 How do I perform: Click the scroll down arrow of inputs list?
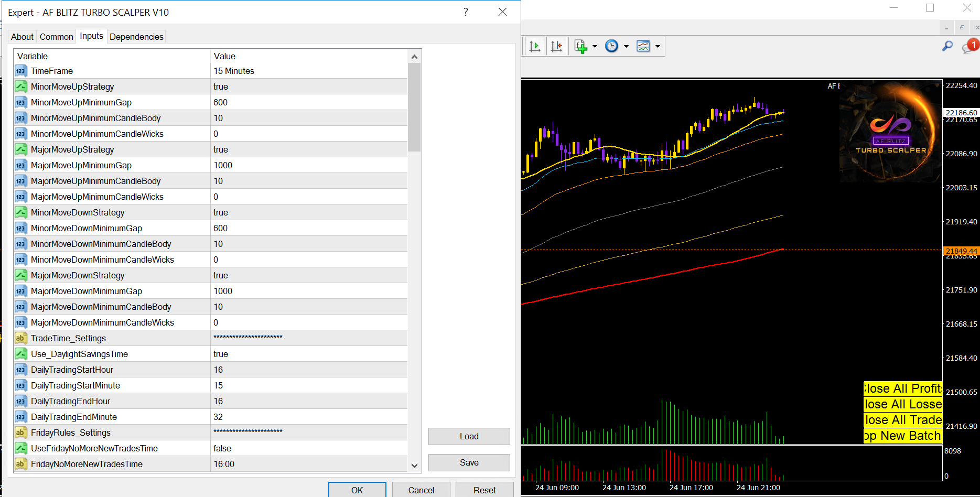click(414, 465)
